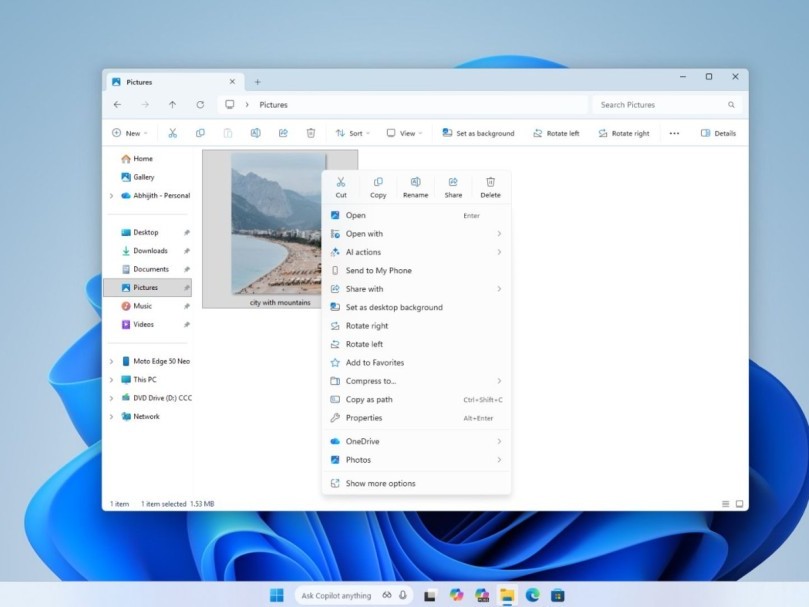Select Set as desktop background menu entry
Viewport: 809px width, 607px height.
coord(393,307)
